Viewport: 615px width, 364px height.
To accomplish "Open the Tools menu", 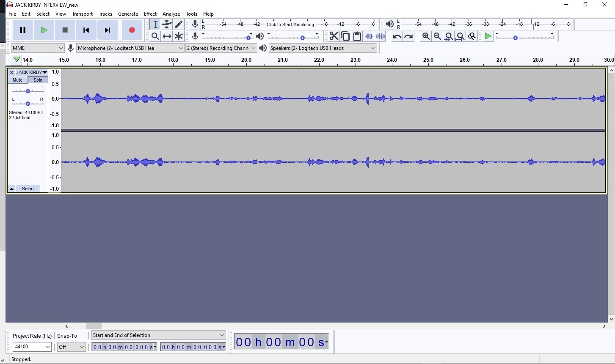I will 191,14.
